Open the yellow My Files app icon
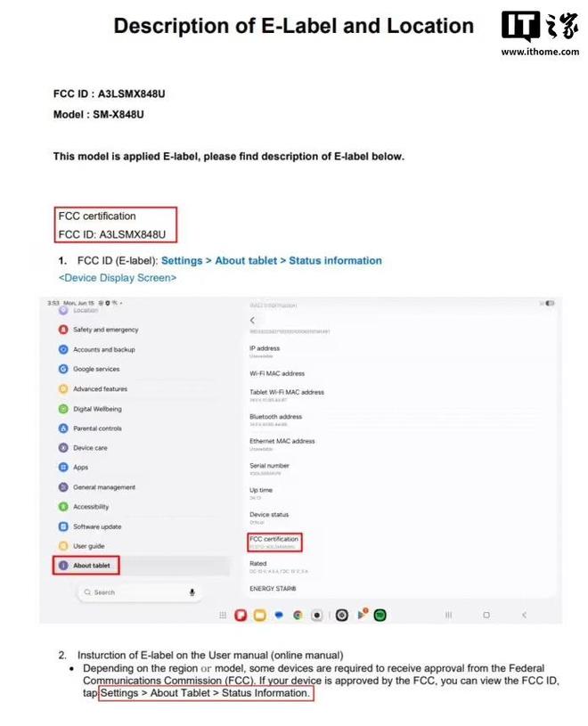 coord(260,615)
